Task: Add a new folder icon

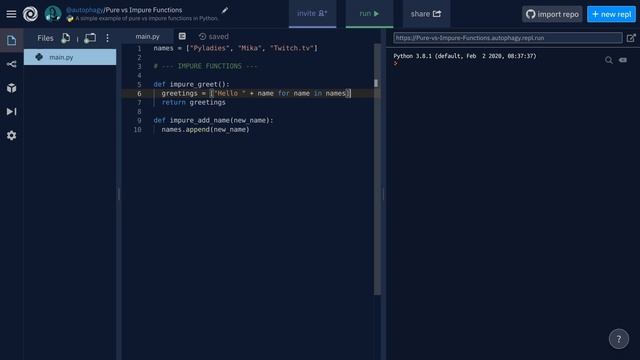Action: 90,38
